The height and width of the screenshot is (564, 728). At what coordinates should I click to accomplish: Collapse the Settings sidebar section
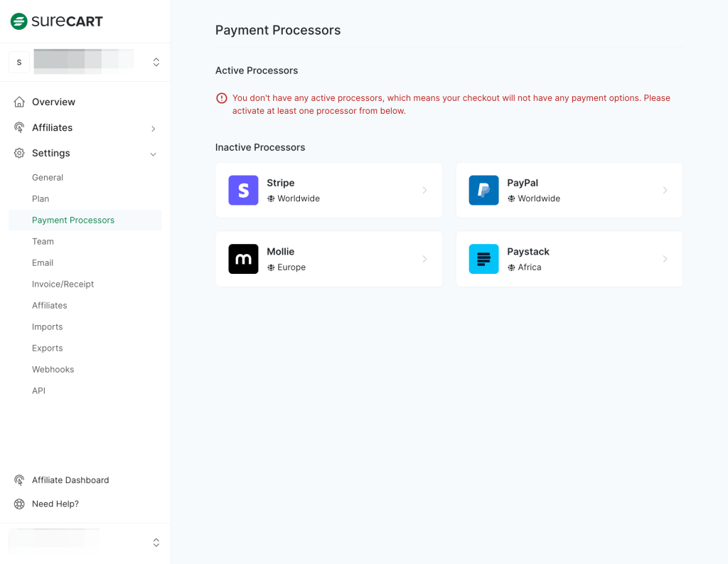pyautogui.click(x=153, y=154)
